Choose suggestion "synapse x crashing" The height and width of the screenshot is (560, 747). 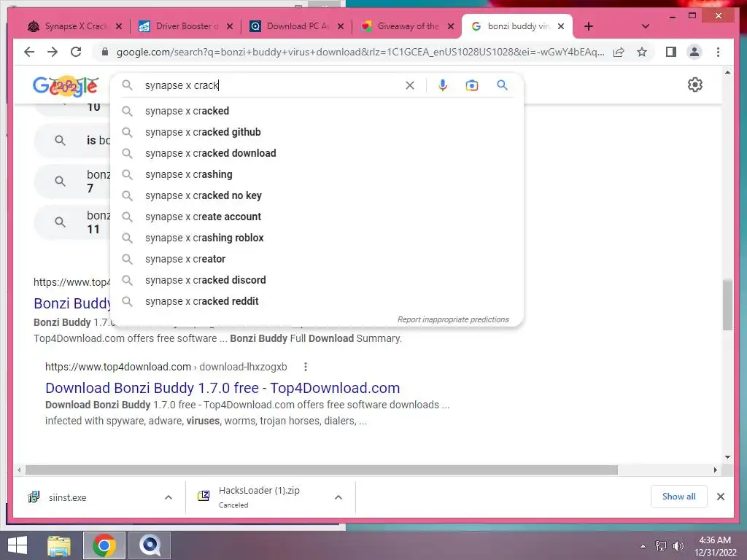click(x=317, y=174)
